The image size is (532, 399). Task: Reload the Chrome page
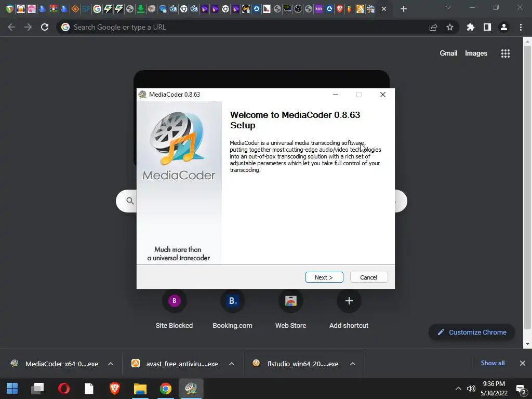45,27
